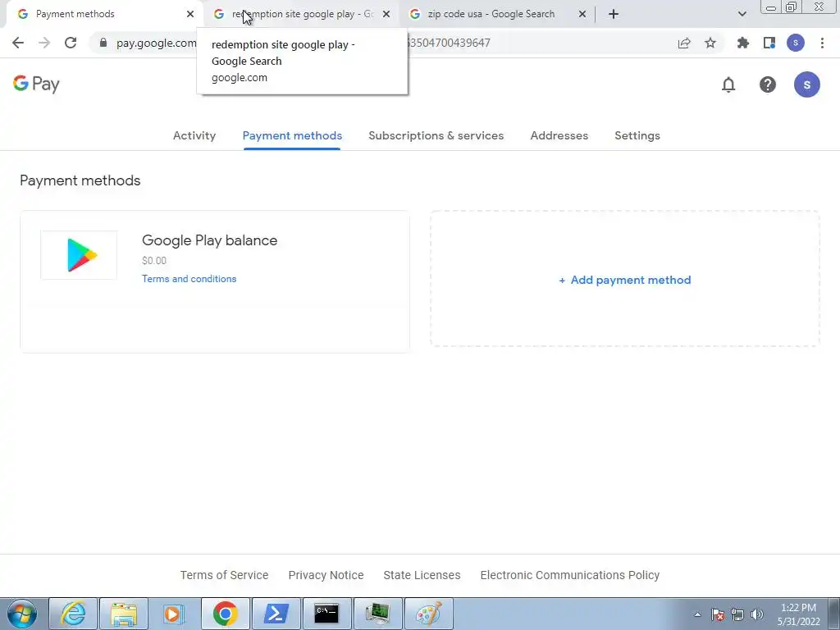
Task: Launch Internet Explorer from taskbar
Action: [x=73, y=614]
